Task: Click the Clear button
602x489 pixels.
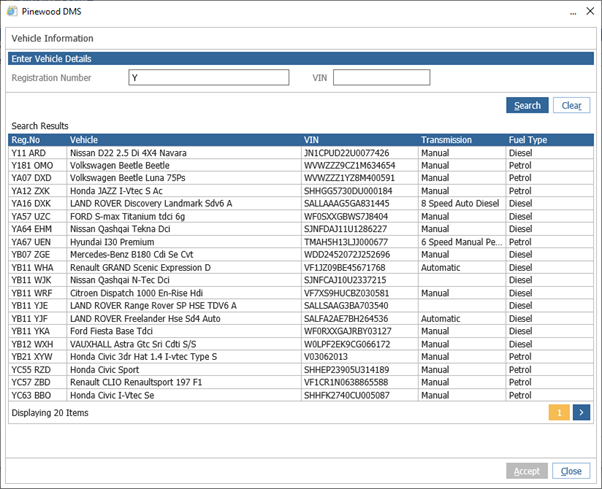Action: pyautogui.click(x=571, y=105)
